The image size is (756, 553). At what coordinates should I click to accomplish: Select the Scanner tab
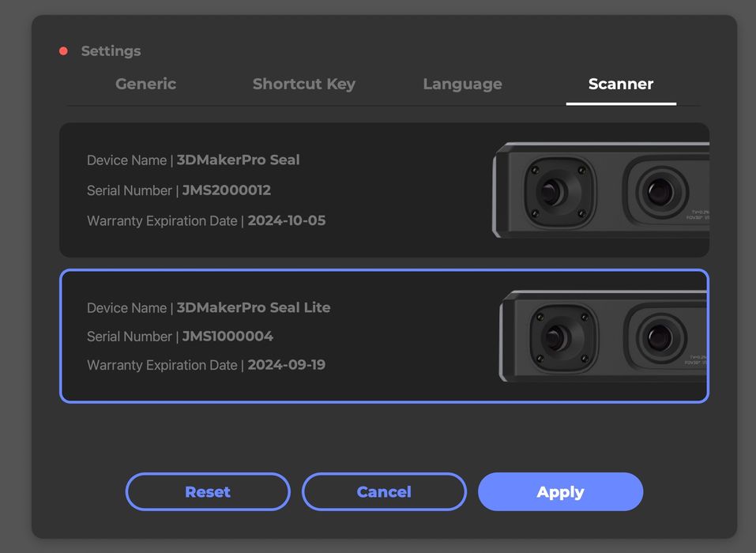pos(620,84)
